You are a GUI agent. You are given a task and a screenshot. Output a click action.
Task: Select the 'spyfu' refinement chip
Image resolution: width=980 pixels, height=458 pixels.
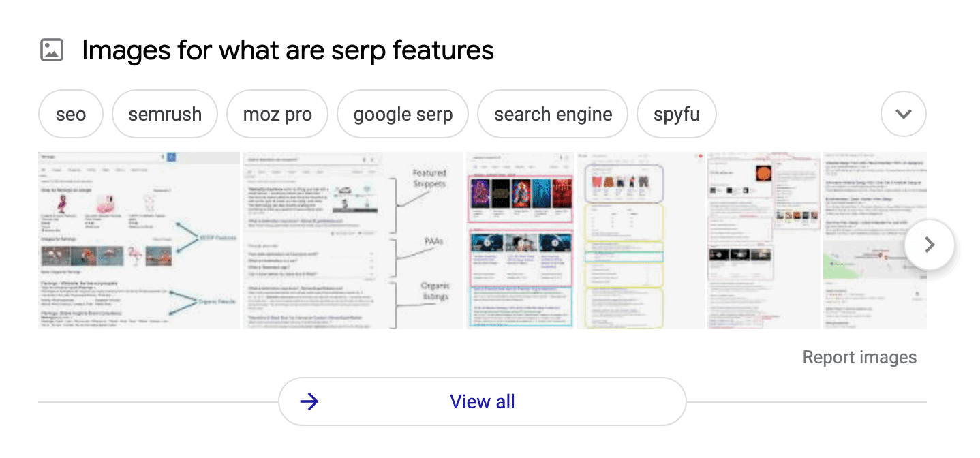pos(676,114)
